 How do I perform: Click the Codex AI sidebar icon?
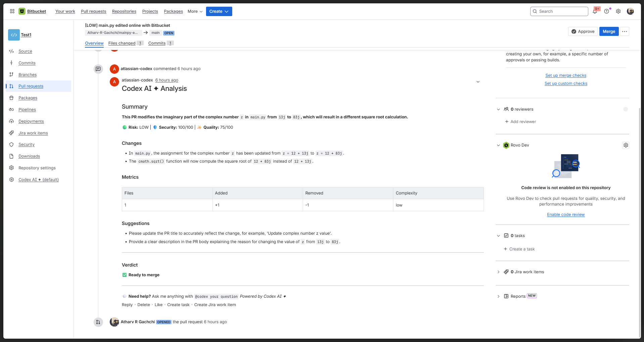(11, 180)
